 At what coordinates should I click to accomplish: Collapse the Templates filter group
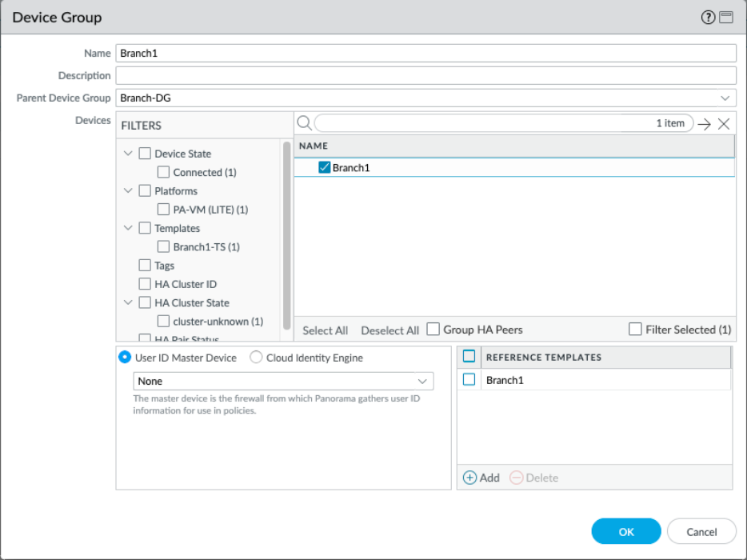[128, 228]
